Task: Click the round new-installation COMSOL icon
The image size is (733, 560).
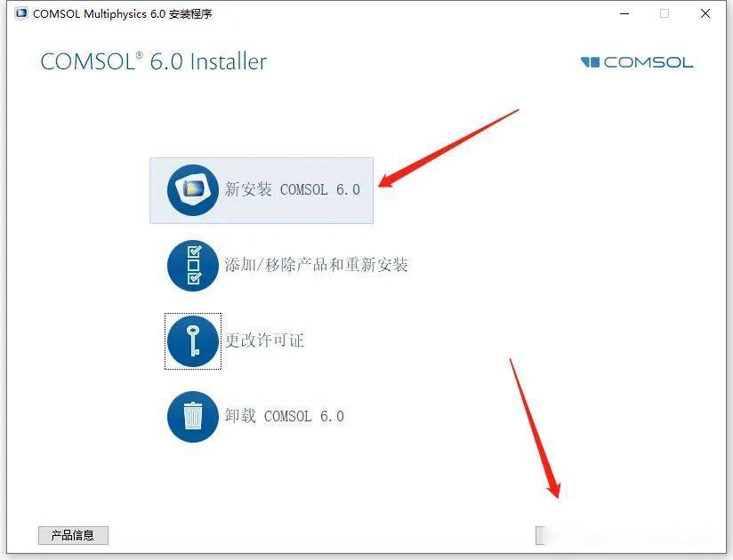Action: coord(193,190)
